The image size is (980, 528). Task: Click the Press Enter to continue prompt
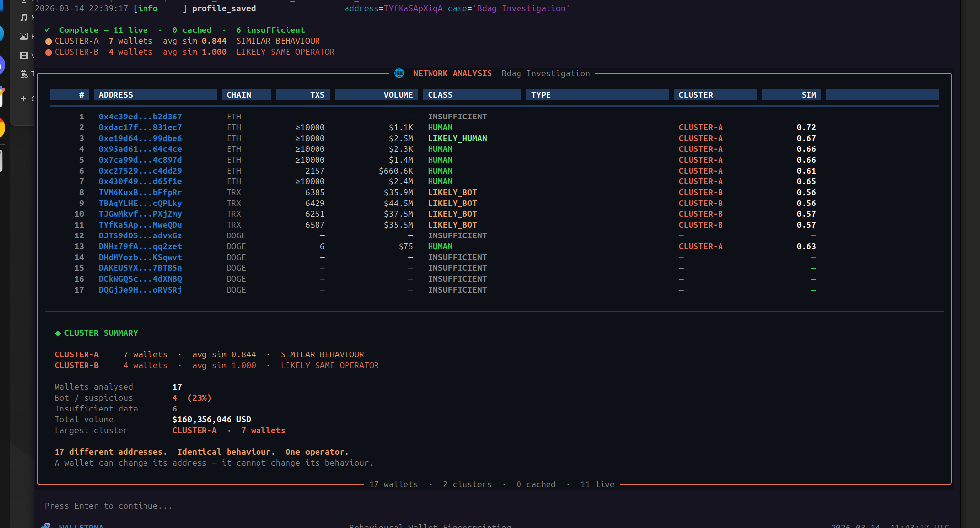point(108,506)
